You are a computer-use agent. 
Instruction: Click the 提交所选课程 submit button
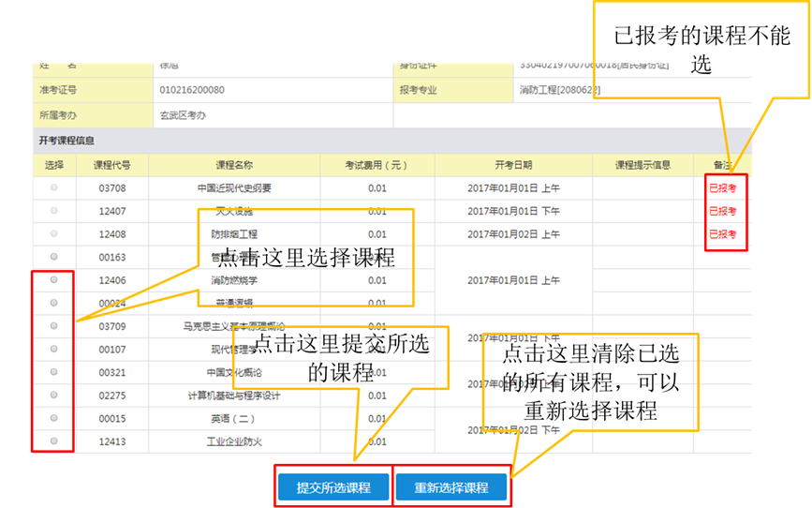[333, 487]
